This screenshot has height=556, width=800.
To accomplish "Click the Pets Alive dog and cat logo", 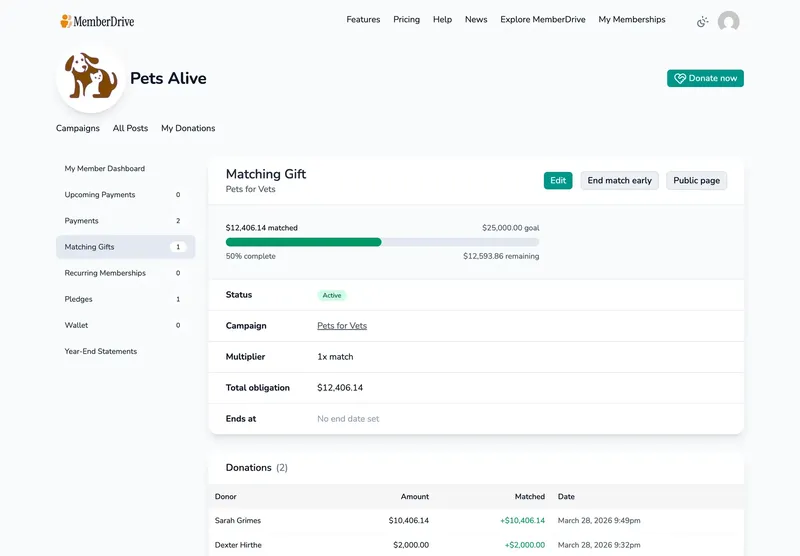I will (x=90, y=75).
